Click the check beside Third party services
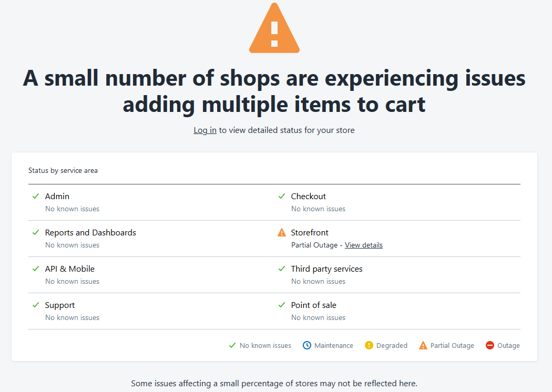 click(281, 269)
